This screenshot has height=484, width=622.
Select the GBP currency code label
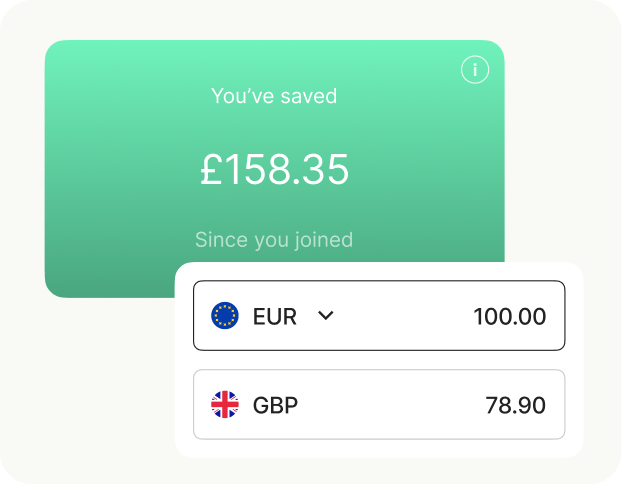click(x=276, y=405)
